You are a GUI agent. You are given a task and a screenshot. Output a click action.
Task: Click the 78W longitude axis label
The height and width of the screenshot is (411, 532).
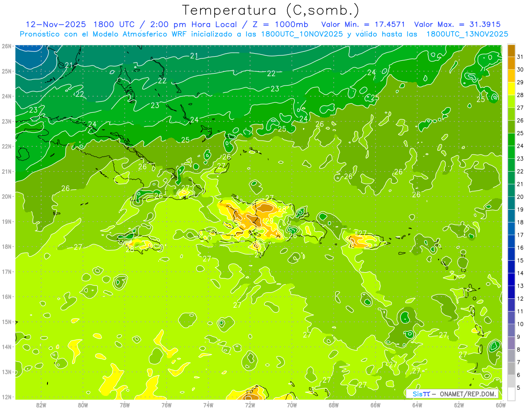125,405
